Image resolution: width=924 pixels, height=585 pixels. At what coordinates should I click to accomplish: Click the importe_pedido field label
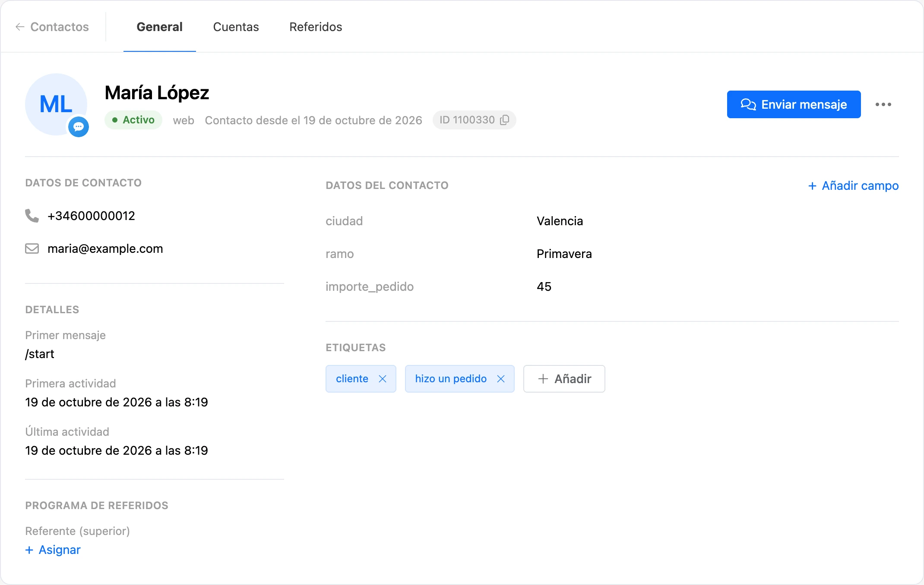coord(370,286)
